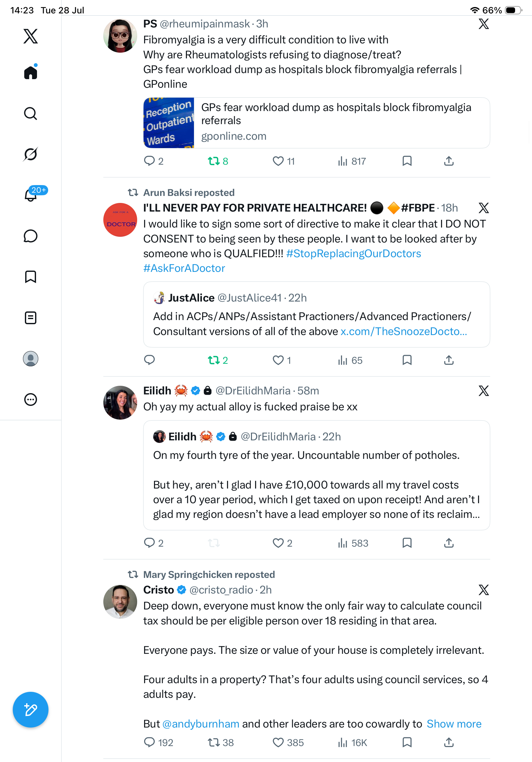Screen dimensions: 532x762
Task: Open gponline.com link preview card image
Action: [x=168, y=123]
